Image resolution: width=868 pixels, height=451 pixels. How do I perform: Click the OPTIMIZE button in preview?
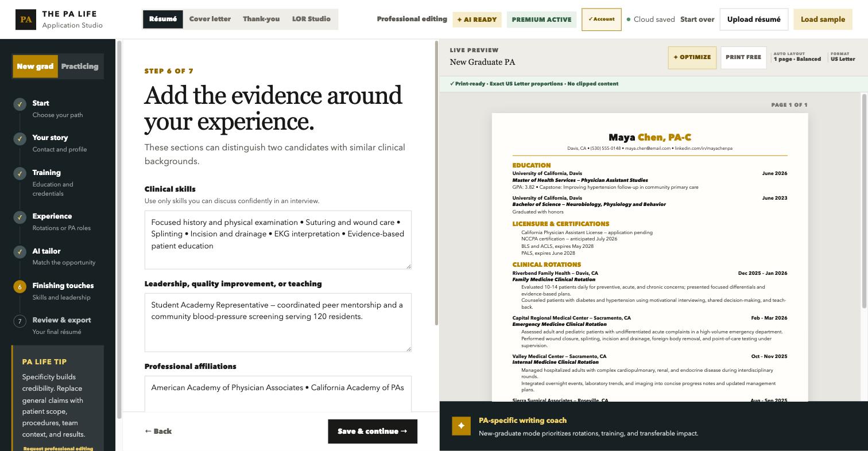point(692,57)
